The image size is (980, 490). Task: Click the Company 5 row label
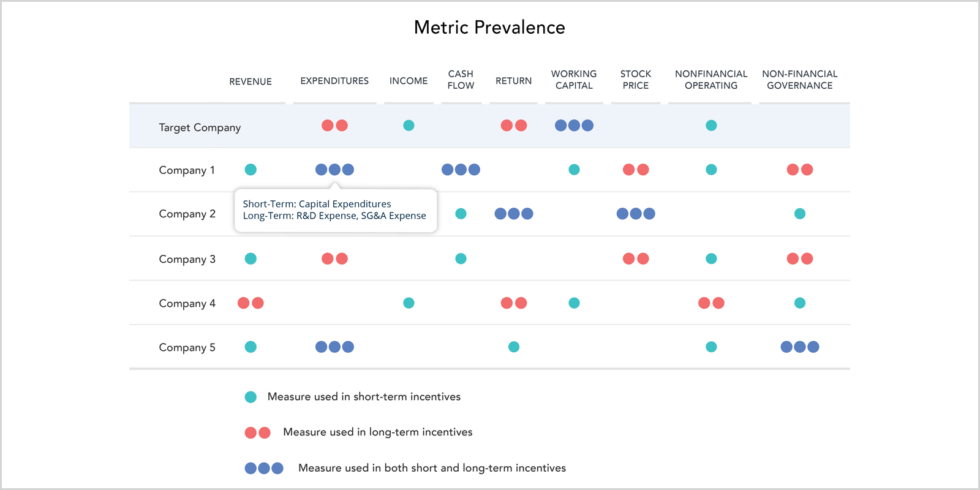point(187,347)
